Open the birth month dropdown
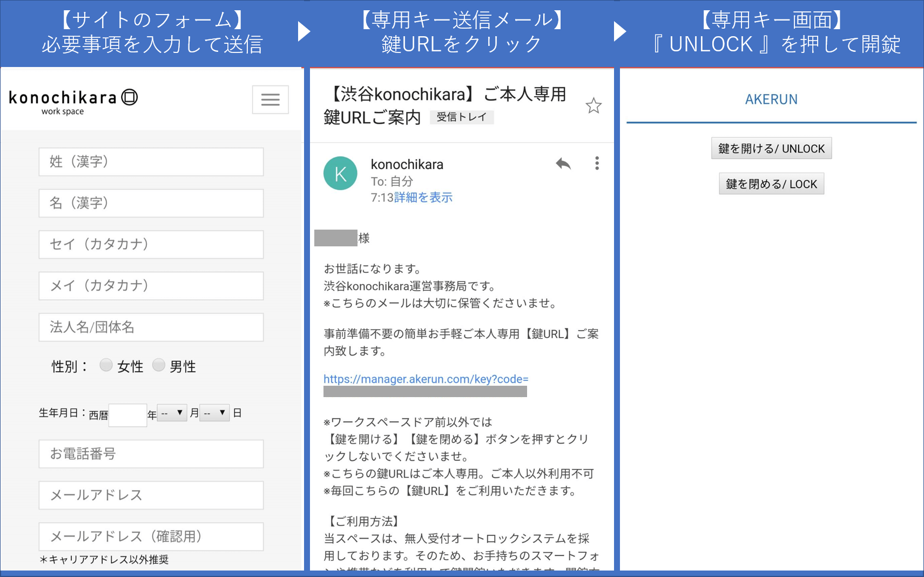The image size is (924, 577). [172, 413]
